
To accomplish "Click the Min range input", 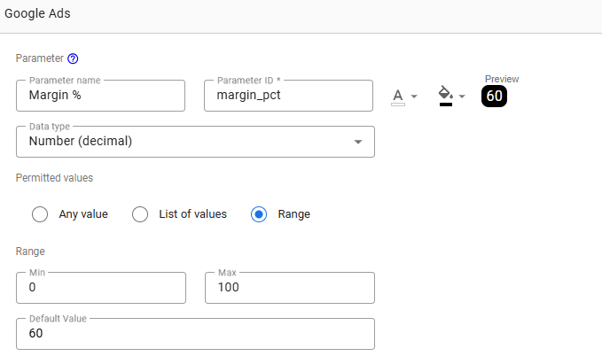I will 101,288.
